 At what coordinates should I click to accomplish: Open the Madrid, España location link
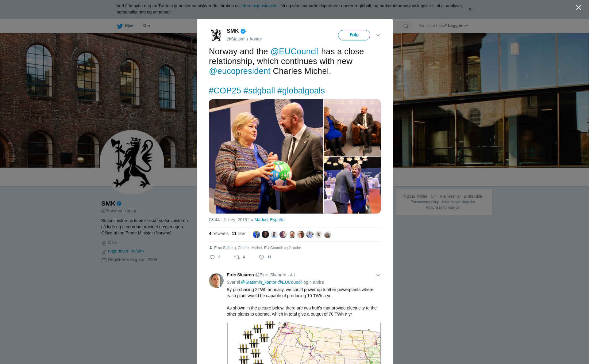point(269,220)
